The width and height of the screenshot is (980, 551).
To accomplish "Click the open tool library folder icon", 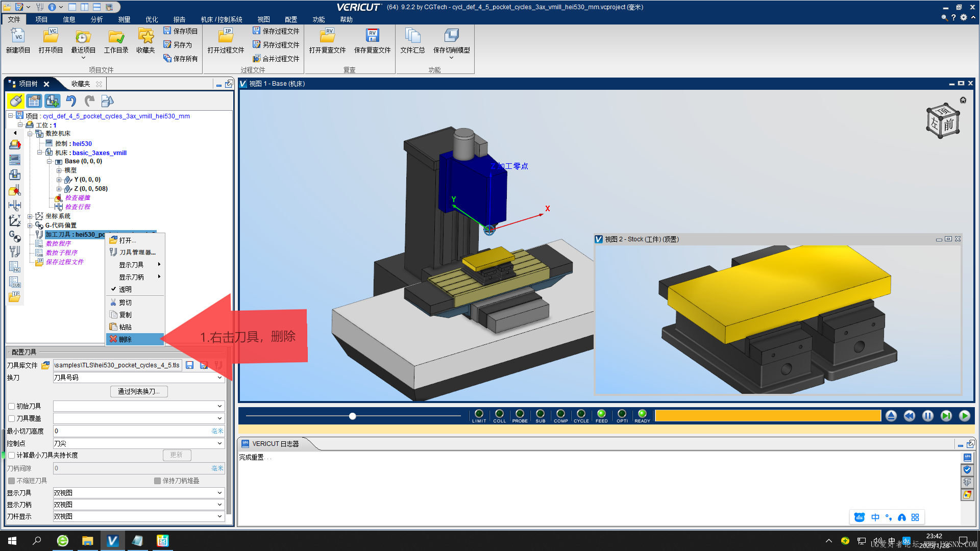I will pyautogui.click(x=45, y=365).
